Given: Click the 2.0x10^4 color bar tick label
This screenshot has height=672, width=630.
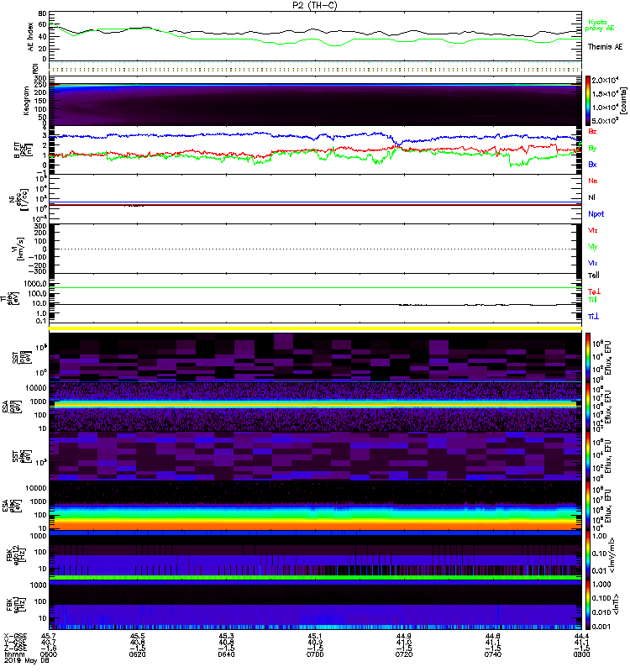Looking at the screenshot, I should click(x=605, y=80).
